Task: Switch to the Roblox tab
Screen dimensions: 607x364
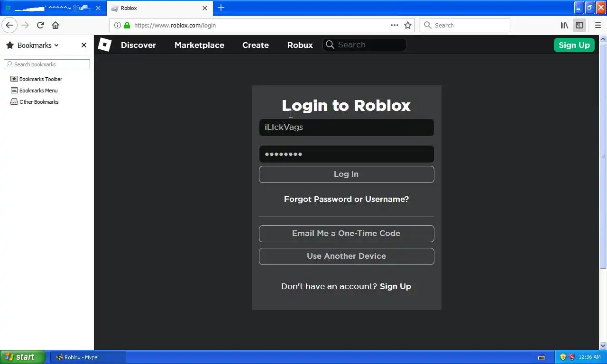Action: click(159, 8)
